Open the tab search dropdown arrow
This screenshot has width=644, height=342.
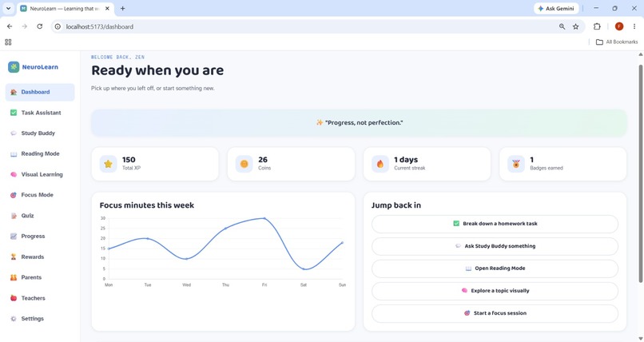click(8, 8)
